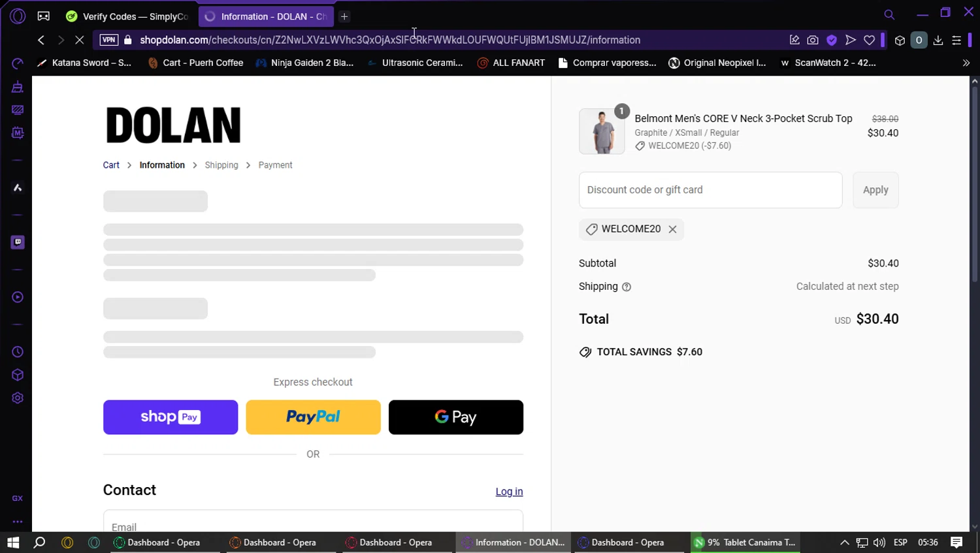This screenshot has width=980, height=553.
Task: Select the Information - DOLAN tab
Action: click(266, 16)
